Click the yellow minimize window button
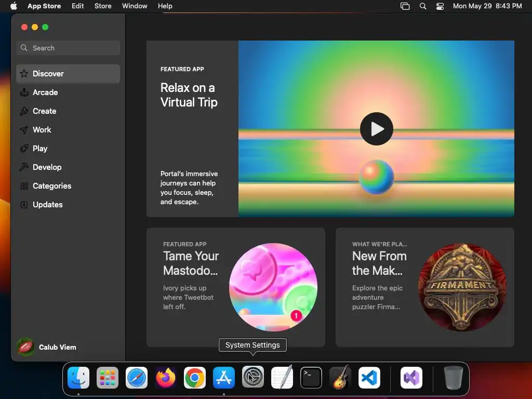This screenshot has height=399, width=532. tap(35, 27)
